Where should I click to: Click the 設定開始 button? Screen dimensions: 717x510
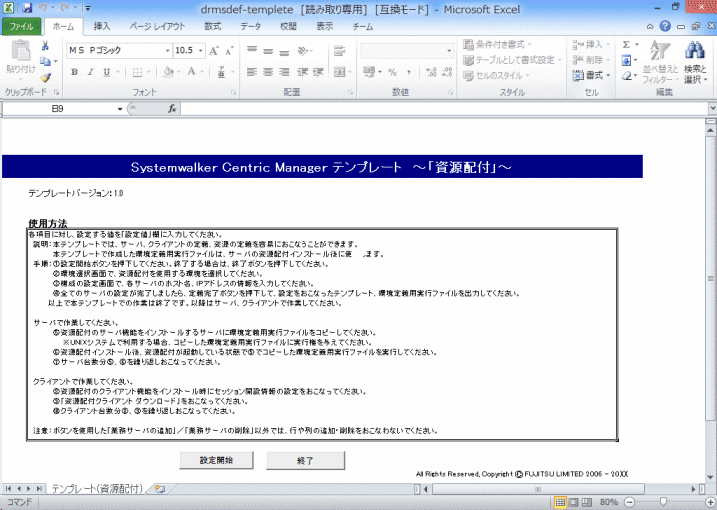coord(216,460)
